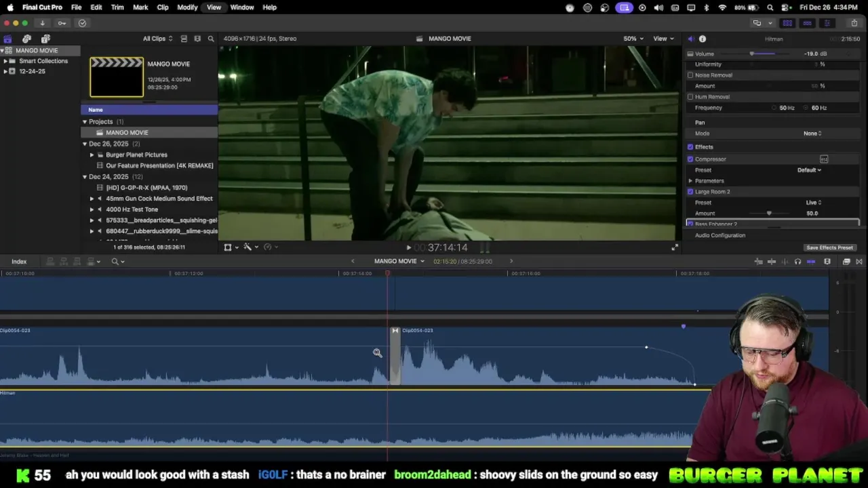Click the timeline tool search magnifier
This screenshot has height=488, width=868.
pyautogui.click(x=115, y=262)
